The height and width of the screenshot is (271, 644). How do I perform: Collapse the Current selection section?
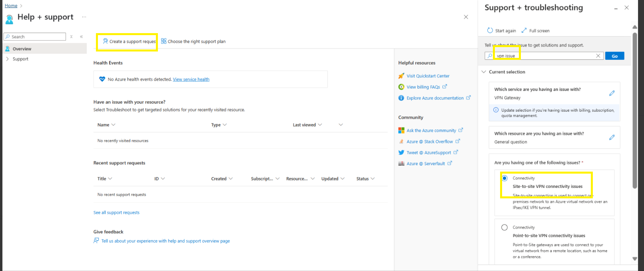[x=484, y=72]
